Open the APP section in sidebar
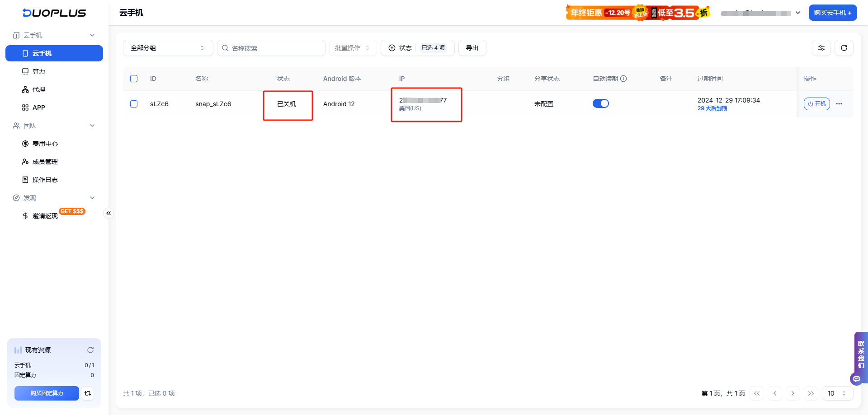The height and width of the screenshot is (415, 868). click(x=38, y=107)
